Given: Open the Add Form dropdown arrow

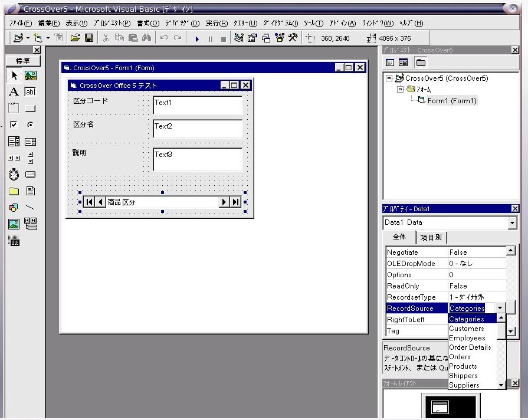Looking at the screenshot, I should coord(48,38).
